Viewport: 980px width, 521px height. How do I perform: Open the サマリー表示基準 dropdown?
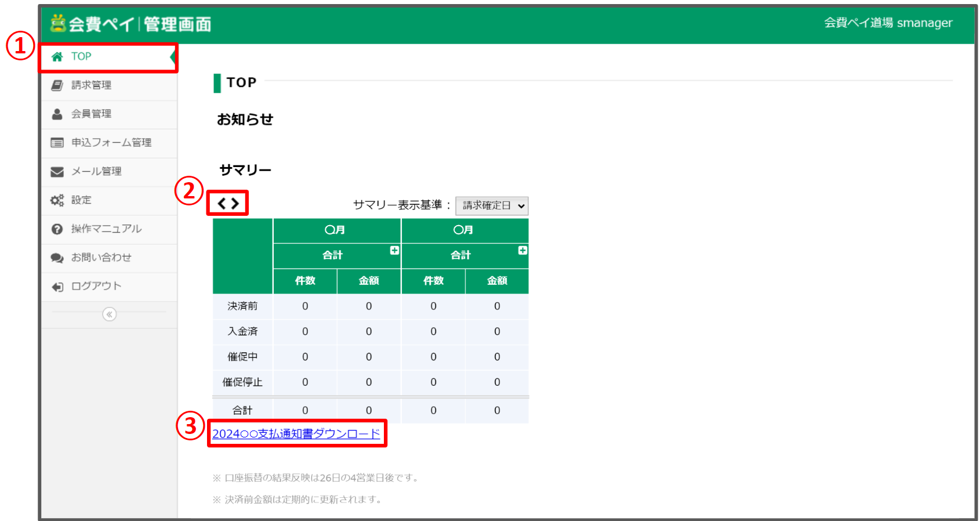click(x=492, y=205)
